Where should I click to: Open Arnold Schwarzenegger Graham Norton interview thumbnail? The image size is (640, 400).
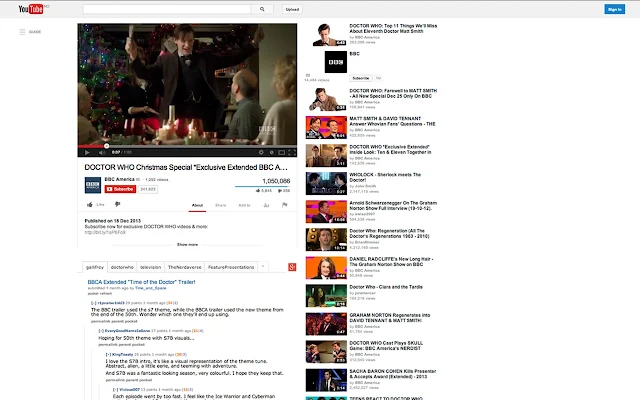326,211
